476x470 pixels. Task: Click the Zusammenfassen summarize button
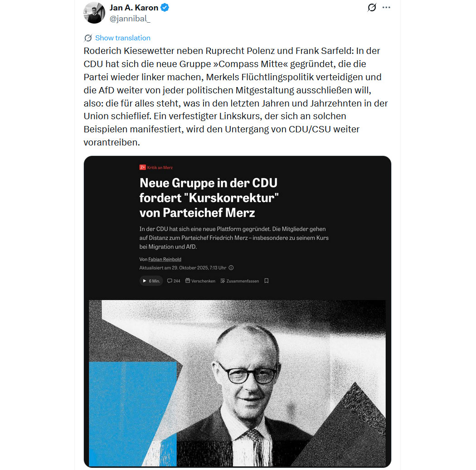tap(239, 281)
